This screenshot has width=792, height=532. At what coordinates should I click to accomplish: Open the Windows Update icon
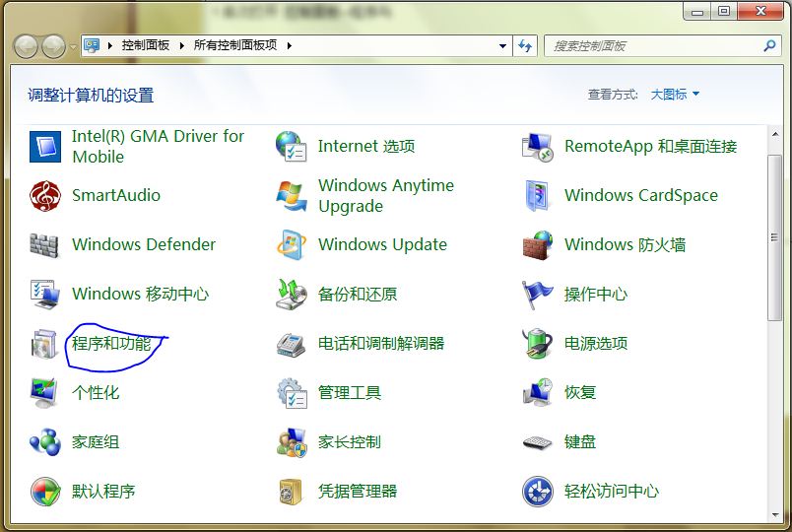point(292,244)
